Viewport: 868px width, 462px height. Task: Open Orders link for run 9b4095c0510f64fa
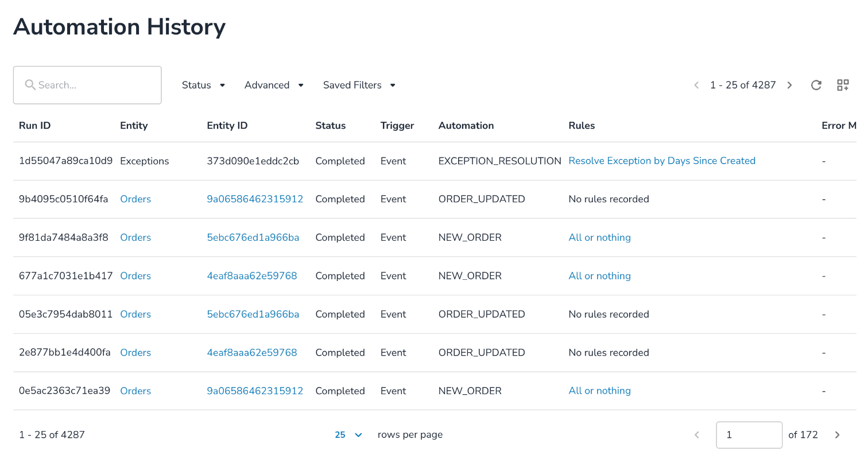coord(135,199)
